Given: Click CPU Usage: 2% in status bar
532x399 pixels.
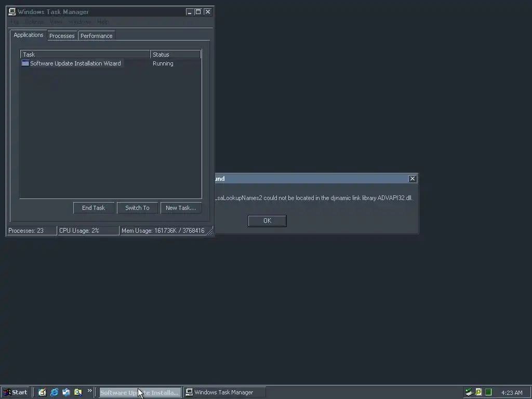Looking at the screenshot, I should 88,231.
